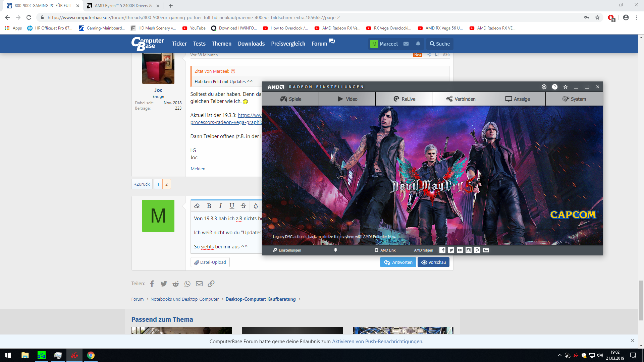Open the Radeon notifications bell
This screenshot has height=362, width=644.
(335, 250)
